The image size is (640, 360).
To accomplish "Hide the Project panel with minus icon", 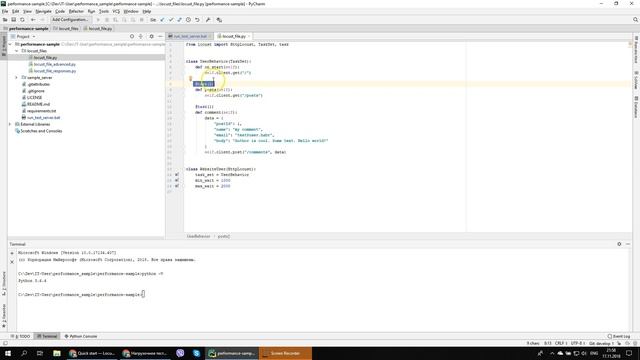I will click(x=160, y=36).
